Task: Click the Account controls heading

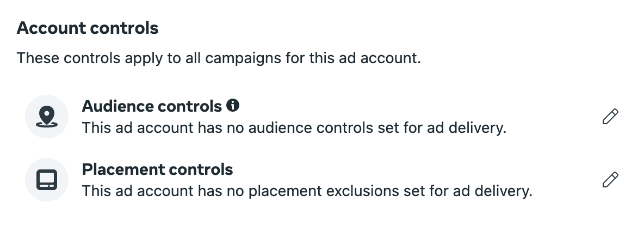Action: click(x=88, y=28)
